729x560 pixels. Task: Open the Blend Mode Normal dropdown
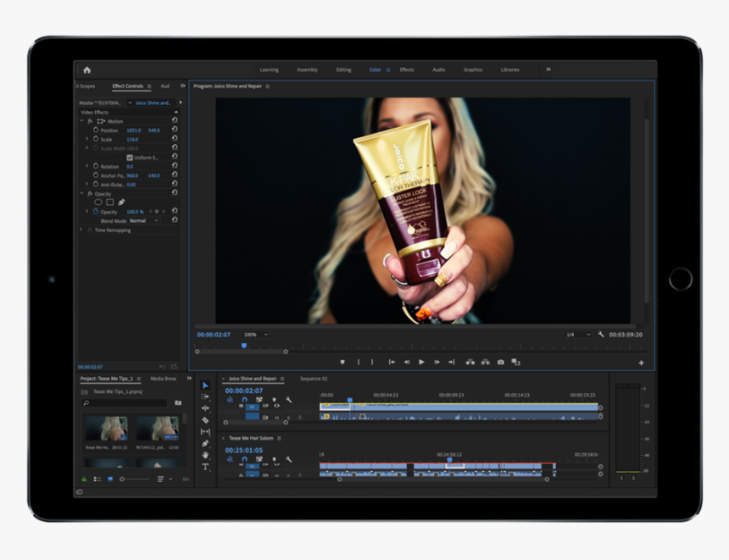coord(144,221)
